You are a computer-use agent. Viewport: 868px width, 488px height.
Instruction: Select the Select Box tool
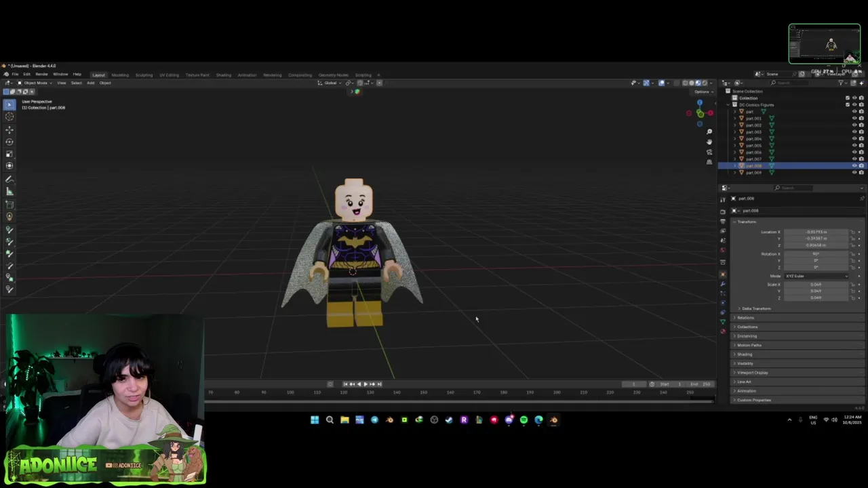tap(9, 104)
